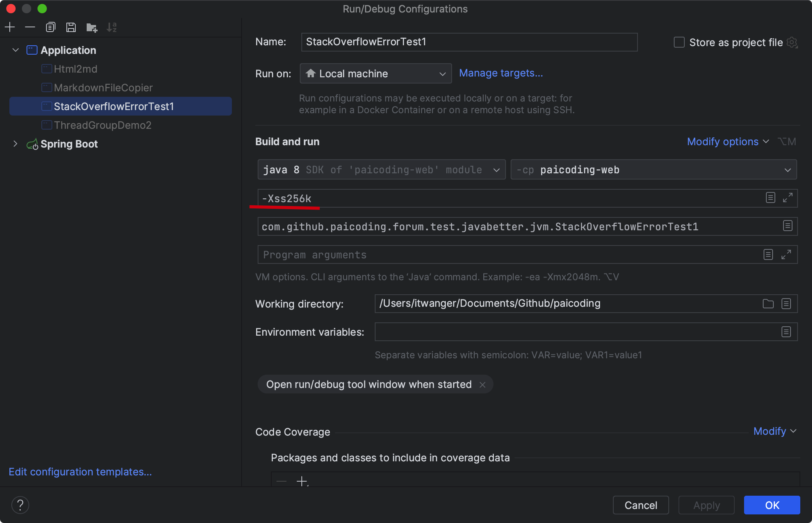
Task: Remove the Open run/debug tool window option
Action: coord(483,385)
